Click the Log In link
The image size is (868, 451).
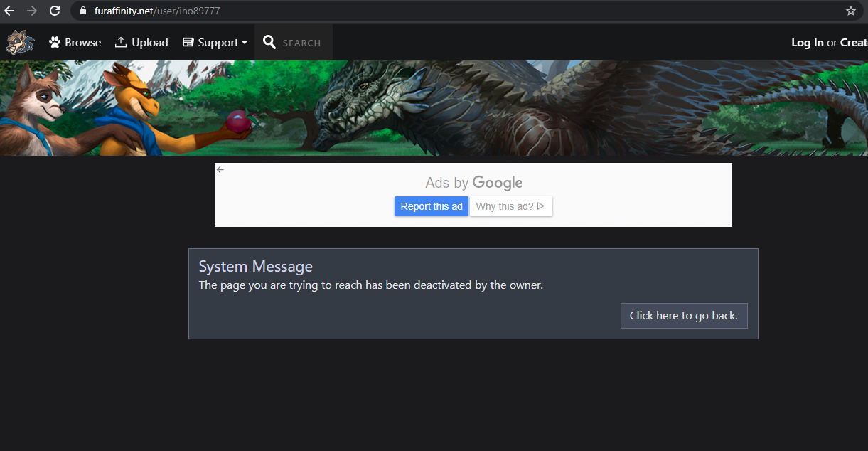click(x=808, y=42)
